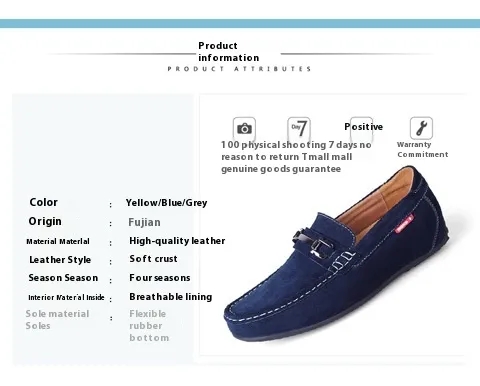
Task: Select the Fujian origin text
Action: [x=144, y=222]
